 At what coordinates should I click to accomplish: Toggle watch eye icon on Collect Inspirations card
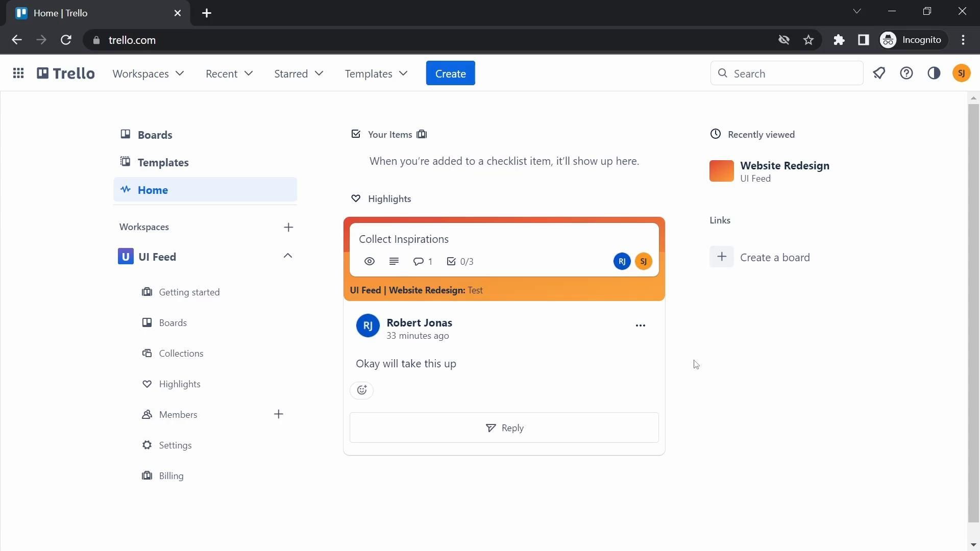[370, 261]
